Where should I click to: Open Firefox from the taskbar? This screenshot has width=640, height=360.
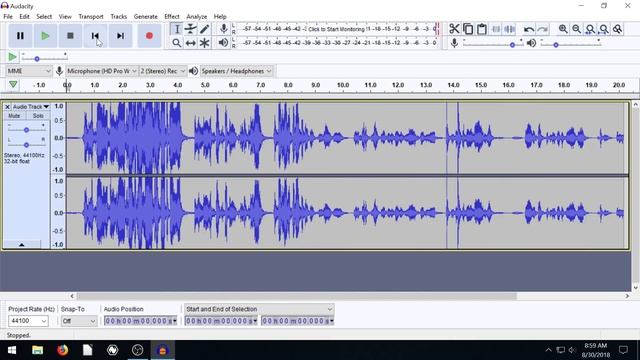pos(62,350)
